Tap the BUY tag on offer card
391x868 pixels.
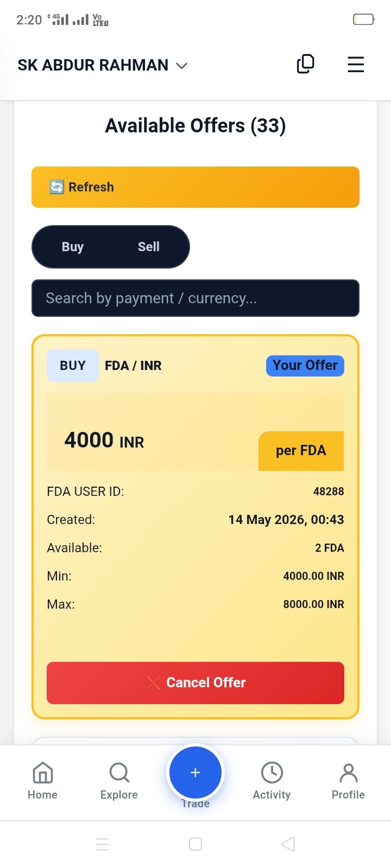click(x=73, y=366)
